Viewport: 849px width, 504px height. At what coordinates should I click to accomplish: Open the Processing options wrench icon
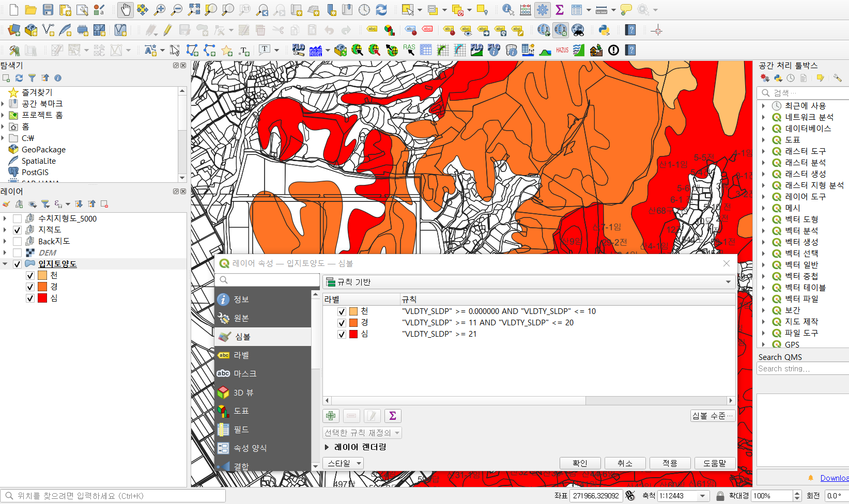837,78
